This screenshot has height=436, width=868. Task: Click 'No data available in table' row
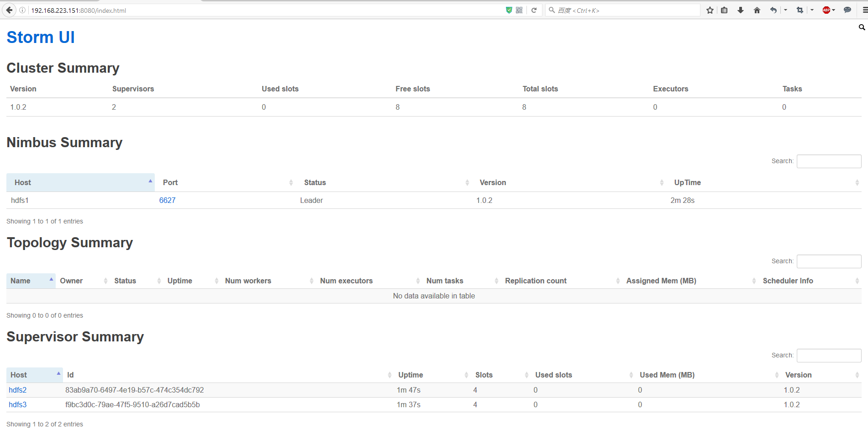pyautogui.click(x=434, y=296)
